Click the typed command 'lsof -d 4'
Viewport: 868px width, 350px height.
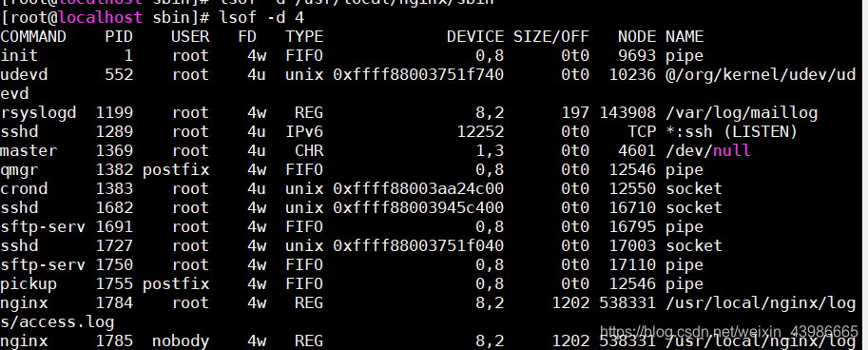[x=261, y=18]
